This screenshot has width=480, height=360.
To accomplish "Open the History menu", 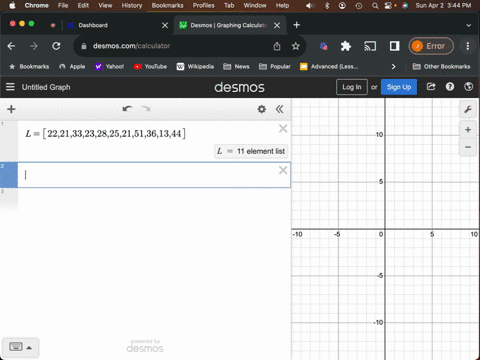I will click(132, 5).
